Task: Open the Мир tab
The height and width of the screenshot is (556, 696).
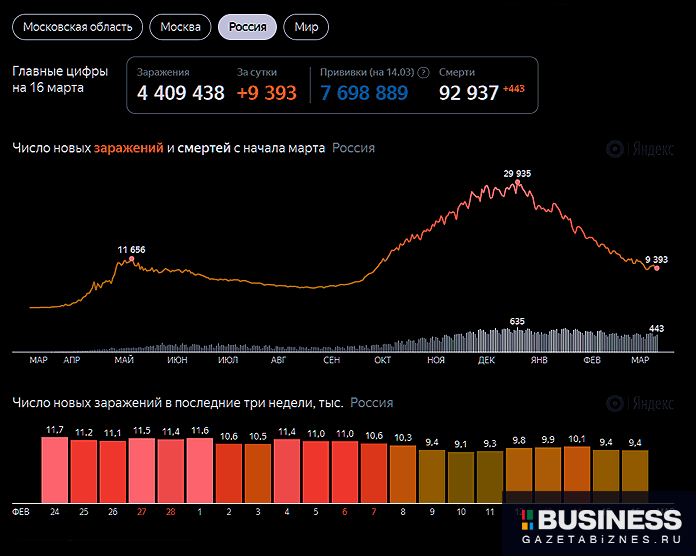Action: (x=306, y=27)
